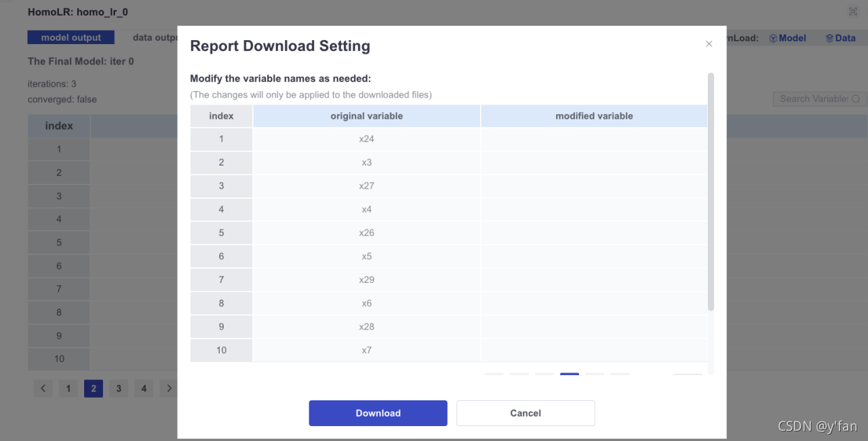
Task: Select original variable cell x5
Action: [x=367, y=256]
